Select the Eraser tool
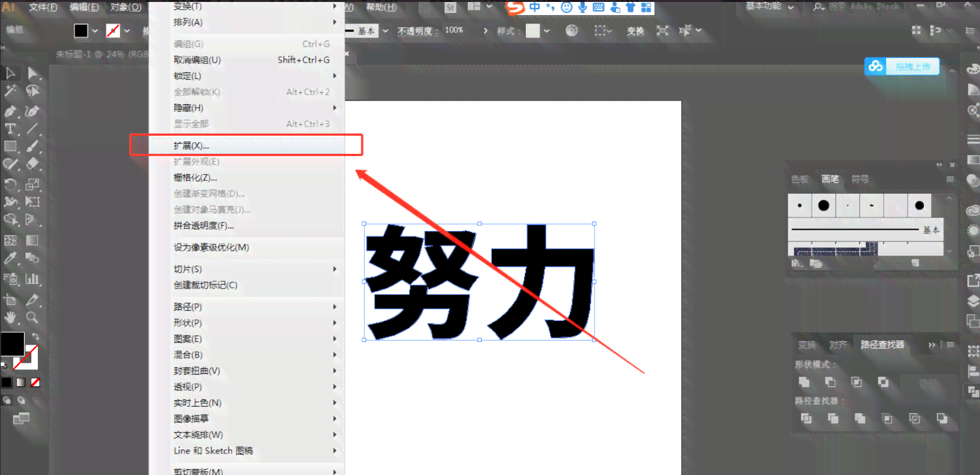Image resolution: width=980 pixels, height=475 pixels. tap(33, 164)
